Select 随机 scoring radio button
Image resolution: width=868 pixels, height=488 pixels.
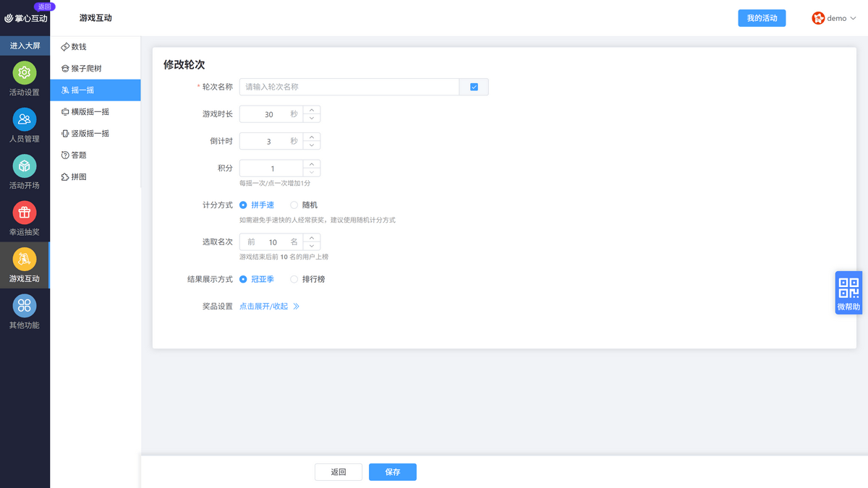click(x=294, y=205)
